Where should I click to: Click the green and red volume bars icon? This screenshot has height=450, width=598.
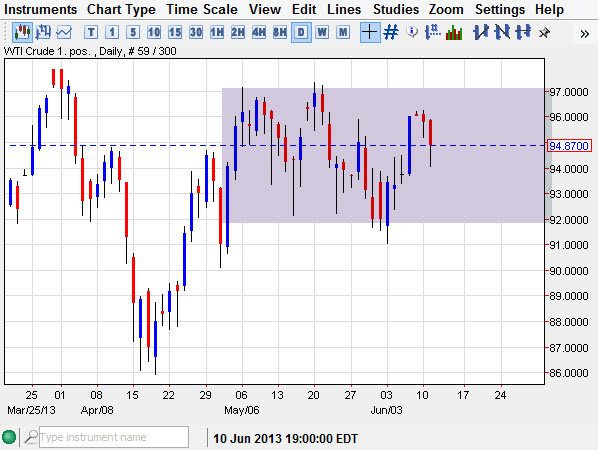point(454,32)
